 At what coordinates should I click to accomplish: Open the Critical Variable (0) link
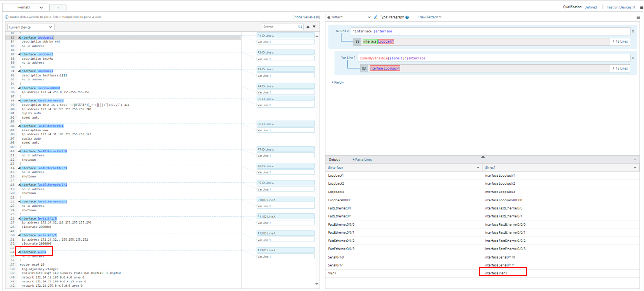pos(306,17)
